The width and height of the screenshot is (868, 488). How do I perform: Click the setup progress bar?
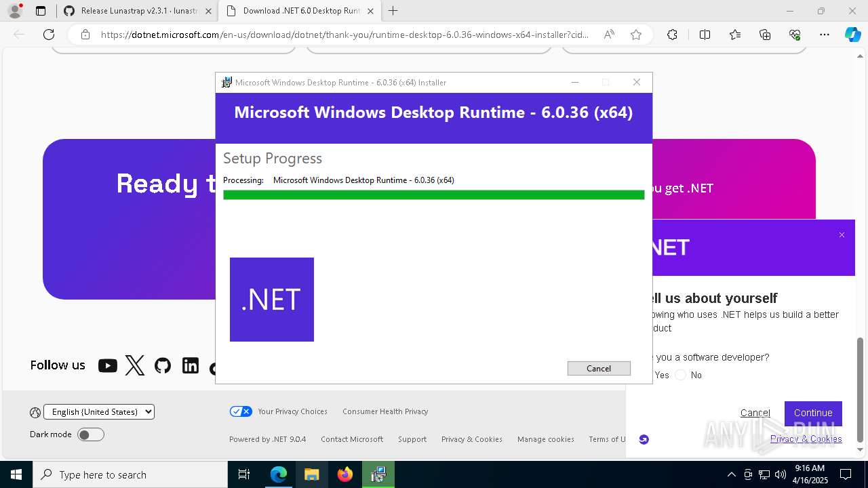pyautogui.click(x=434, y=195)
